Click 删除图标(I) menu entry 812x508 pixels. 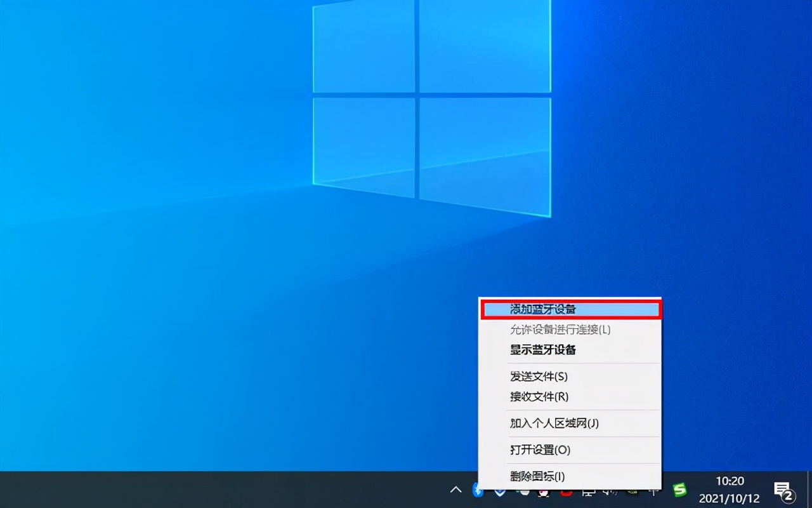pyautogui.click(x=570, y=476)
